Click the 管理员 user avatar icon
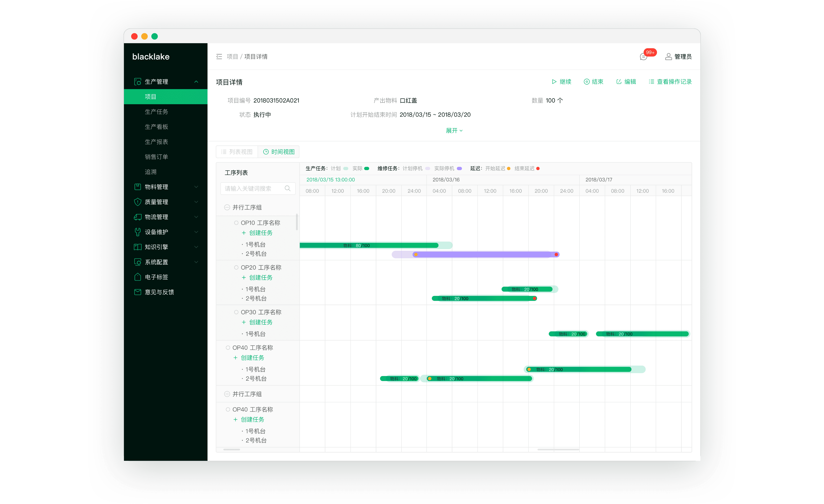 pyautogui.click(x=668, y=57)
